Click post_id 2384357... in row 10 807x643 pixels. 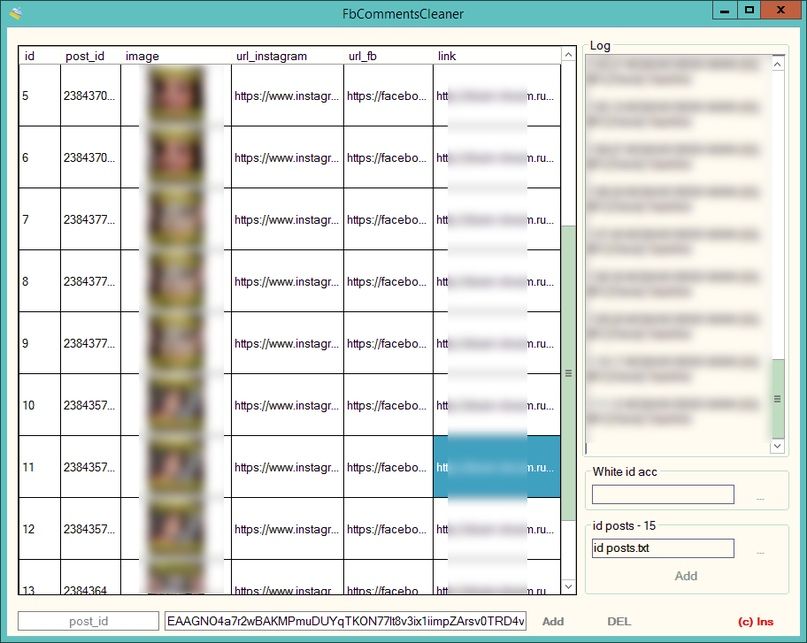91,405
